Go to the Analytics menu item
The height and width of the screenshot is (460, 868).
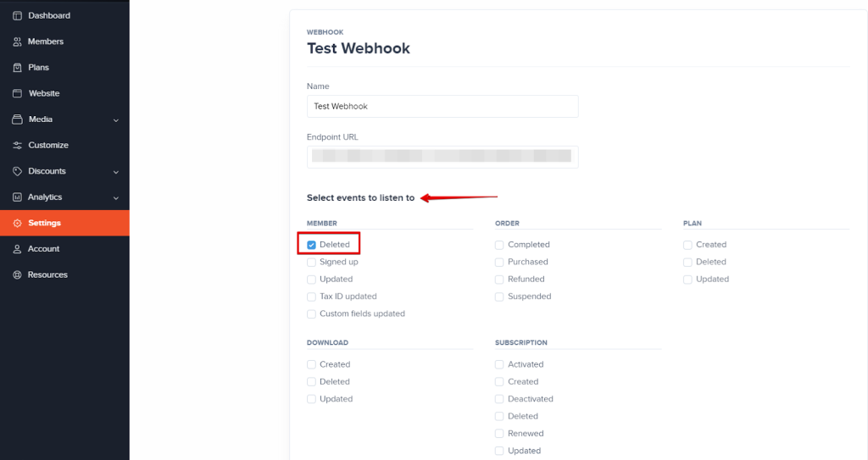point(45,197)
